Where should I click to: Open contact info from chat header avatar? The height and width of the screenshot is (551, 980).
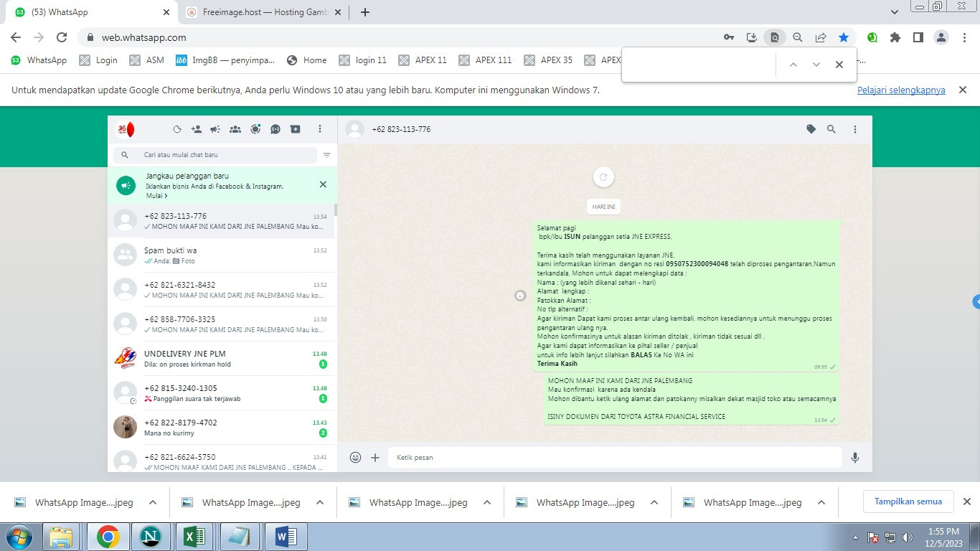pyautogui.click(x=354, y=129)
